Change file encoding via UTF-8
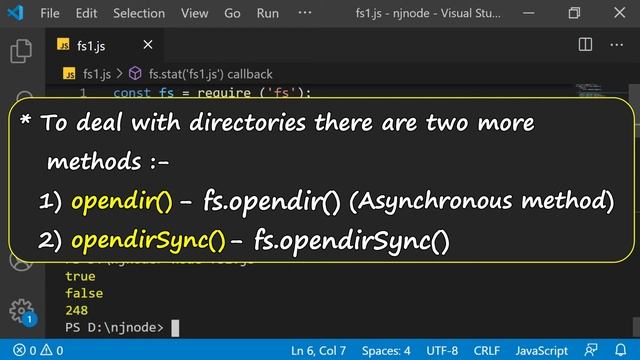 click(442, 351)
